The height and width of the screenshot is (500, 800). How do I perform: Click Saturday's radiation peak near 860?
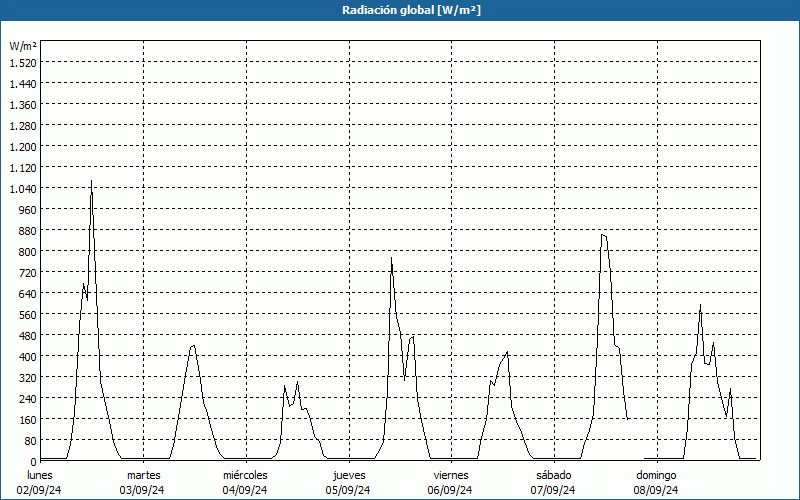pos(603,235)
